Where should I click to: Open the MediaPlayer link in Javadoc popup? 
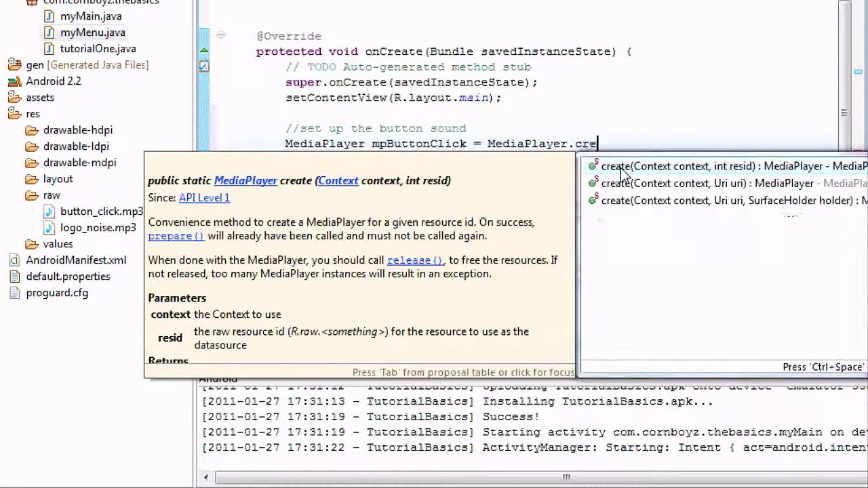[245, 180]
